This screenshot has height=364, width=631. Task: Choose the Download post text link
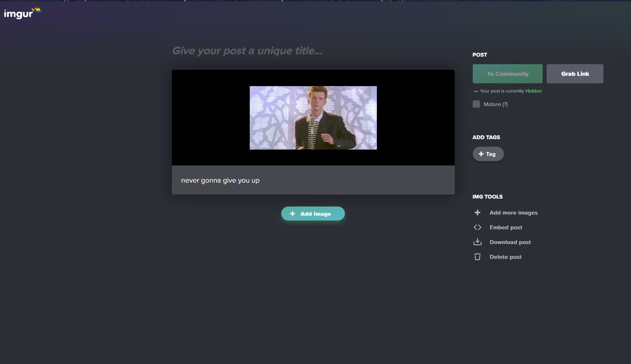(510, 242)
